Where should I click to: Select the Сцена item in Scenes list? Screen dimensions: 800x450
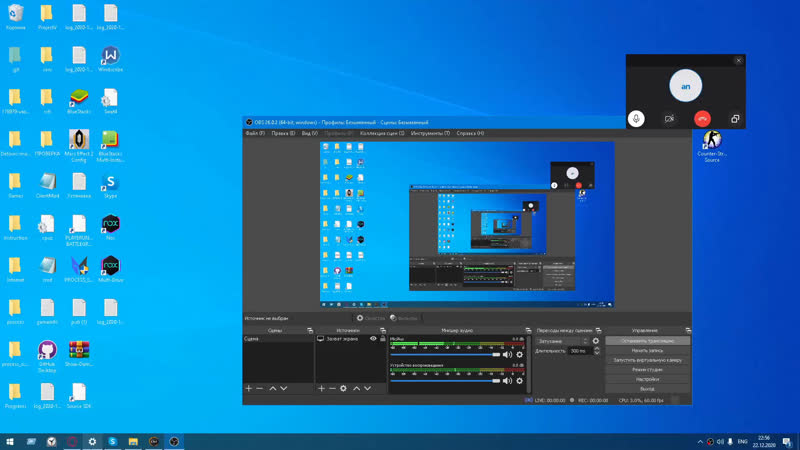click(279, 339)
